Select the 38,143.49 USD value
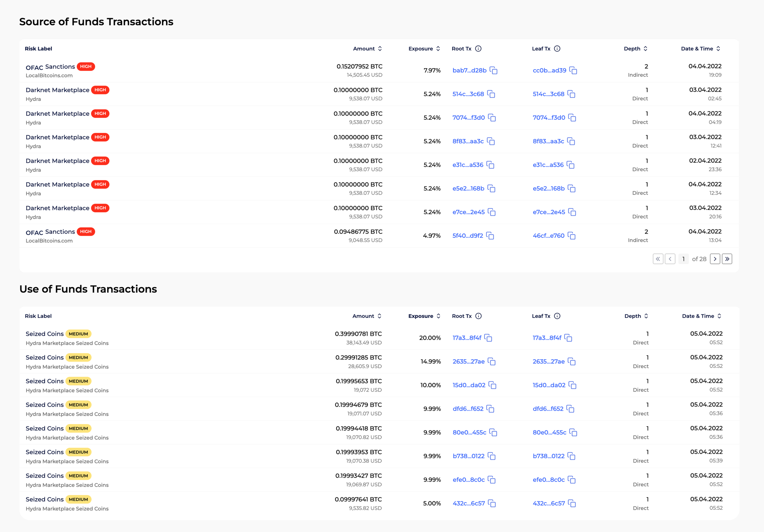The image size is (764, 532). tap(364, 343)
